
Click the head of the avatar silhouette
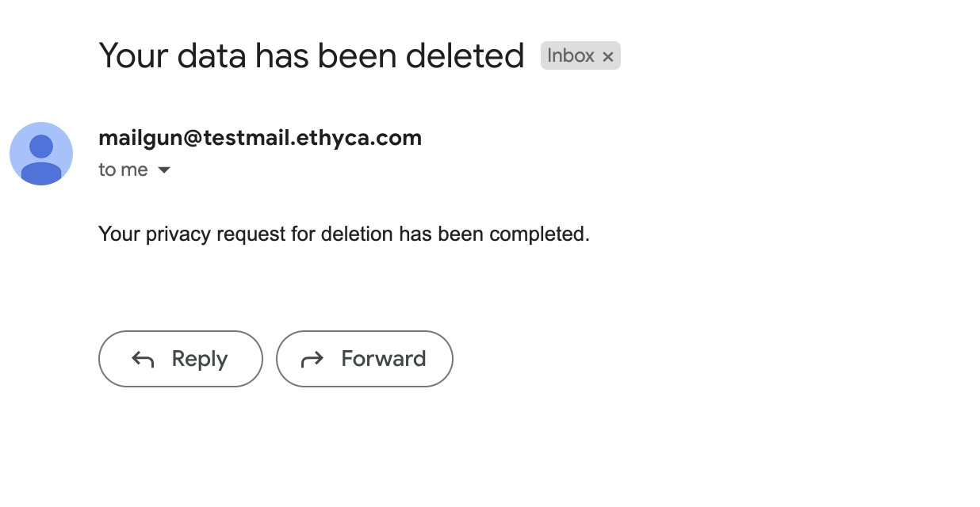pyautogui.click(x=41, y=146)
